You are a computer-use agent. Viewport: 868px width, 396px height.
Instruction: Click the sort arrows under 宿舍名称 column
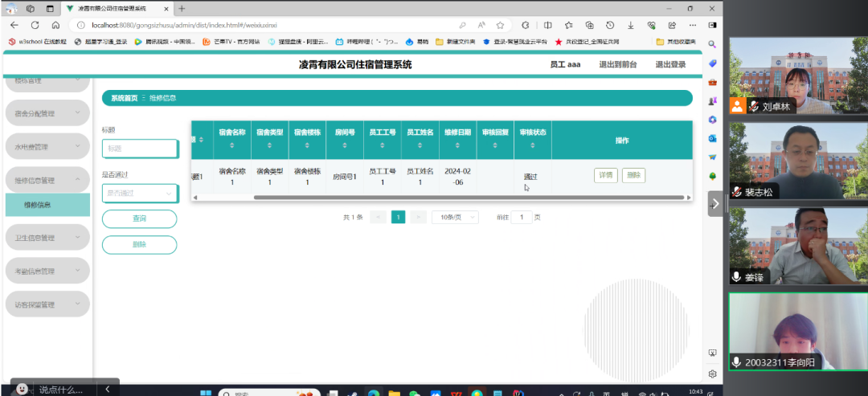232,147
